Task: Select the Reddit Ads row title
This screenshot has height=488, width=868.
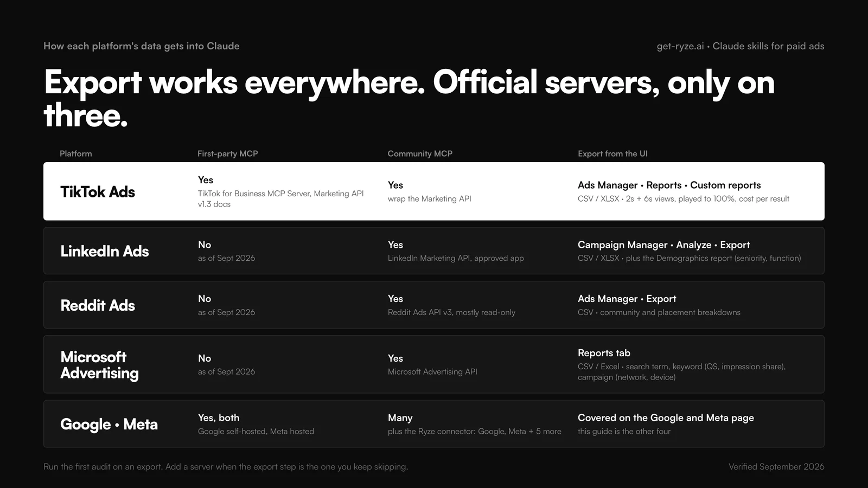Action: [x=98, y=305]
